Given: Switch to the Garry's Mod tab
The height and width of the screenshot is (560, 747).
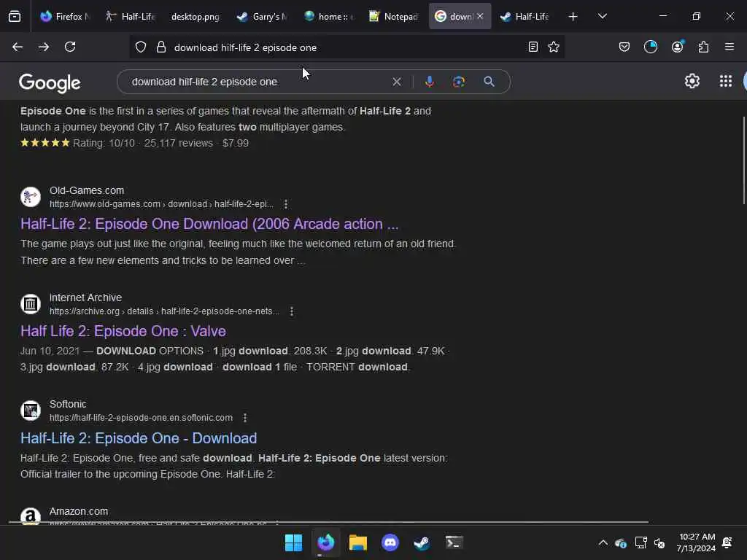Looking at the screenshot, I should [x=262, y=17].
